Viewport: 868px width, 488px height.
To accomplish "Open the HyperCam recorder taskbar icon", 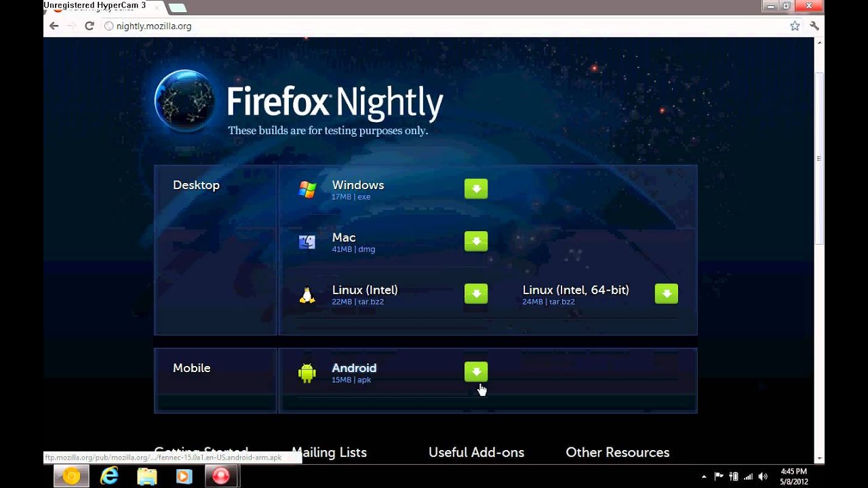I will 221,476.
